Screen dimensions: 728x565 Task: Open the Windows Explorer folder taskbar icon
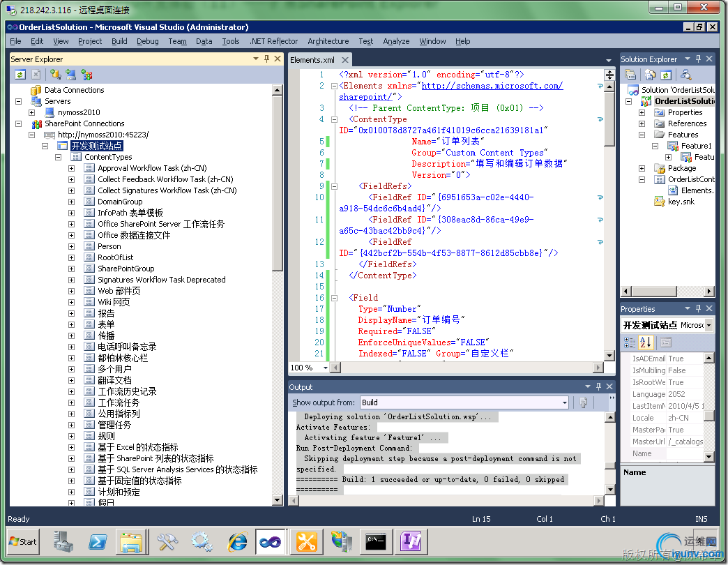pyautogui.click(x=132, y=542)
